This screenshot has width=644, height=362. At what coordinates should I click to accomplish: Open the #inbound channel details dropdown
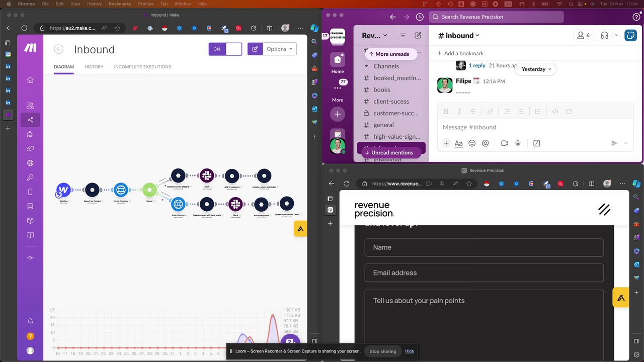(459, 35)
